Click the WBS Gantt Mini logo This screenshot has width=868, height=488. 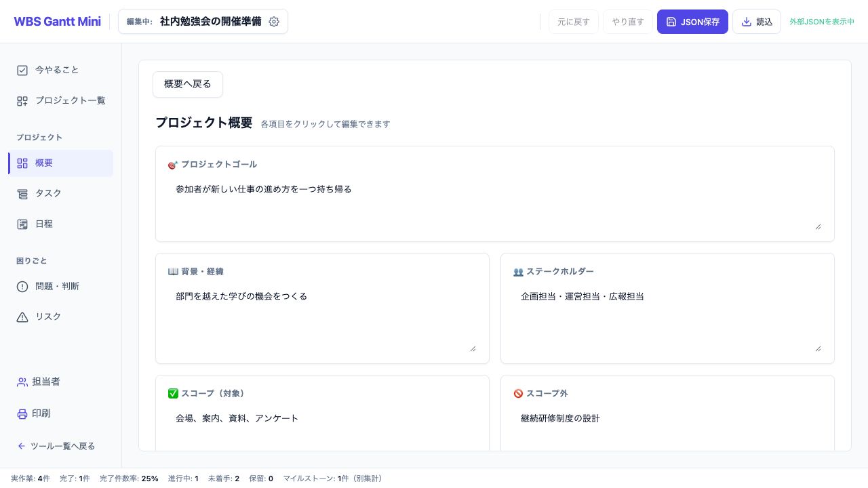pyautogui.click(x=57, y=22)
